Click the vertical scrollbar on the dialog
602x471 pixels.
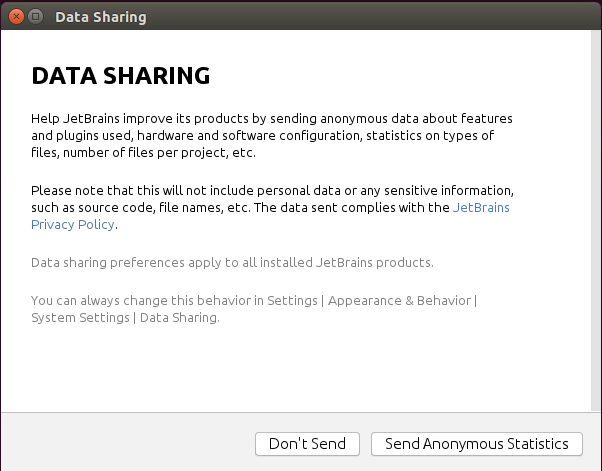pos(596,221)
